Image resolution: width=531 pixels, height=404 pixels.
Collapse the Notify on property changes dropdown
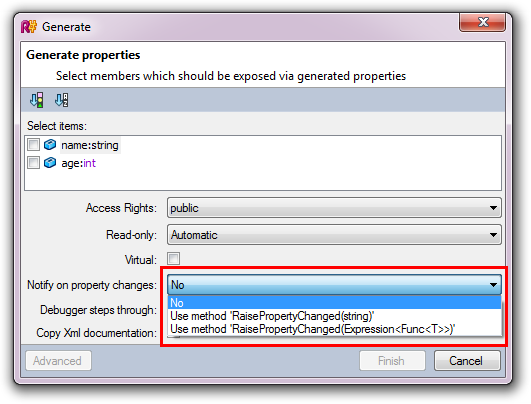coord(334,285)
